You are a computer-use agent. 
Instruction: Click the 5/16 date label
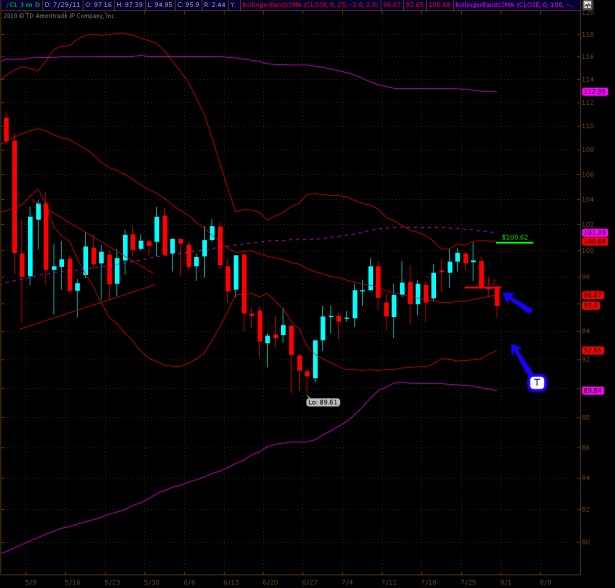click(x=72, y=583)
